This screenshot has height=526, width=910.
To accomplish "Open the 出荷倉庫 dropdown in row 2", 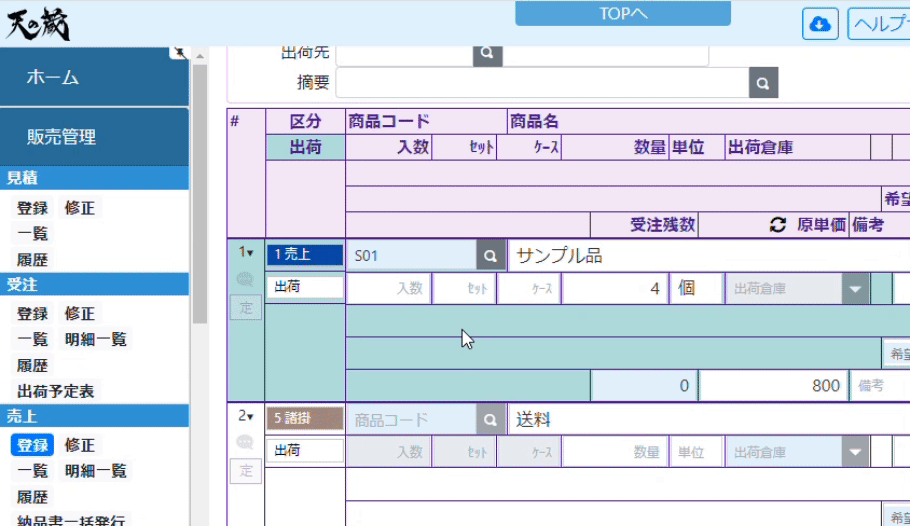I will 855,452.
